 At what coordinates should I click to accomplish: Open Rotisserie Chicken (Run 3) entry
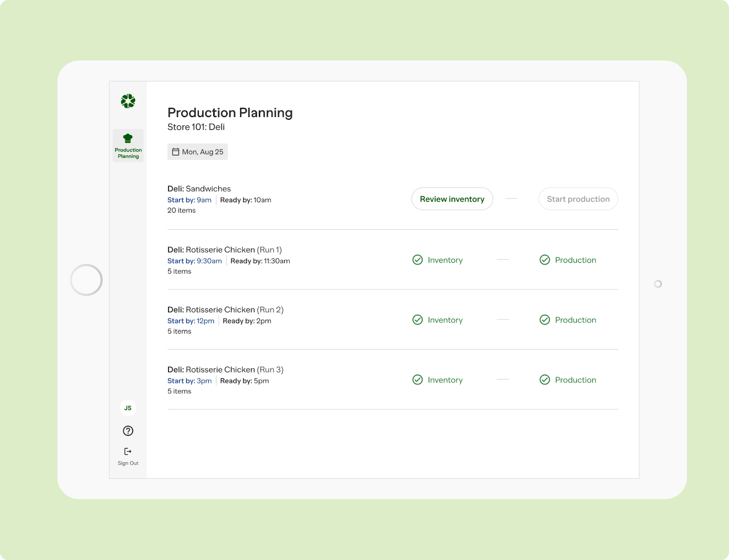226,370
